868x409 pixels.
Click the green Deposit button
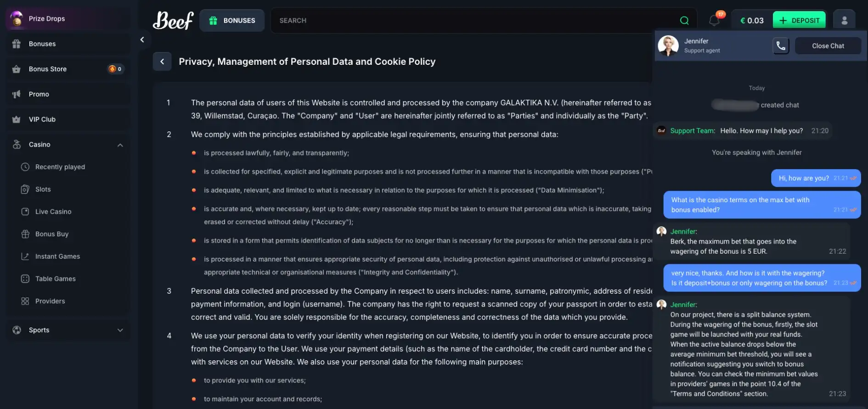(799, 20)
